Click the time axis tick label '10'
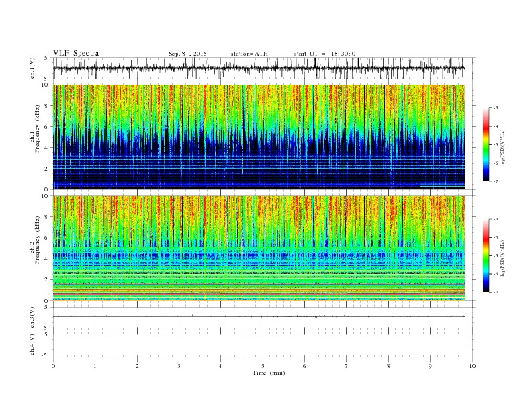Screen dimensions: 532x411 pyautogui.click(x=472, y=366)
